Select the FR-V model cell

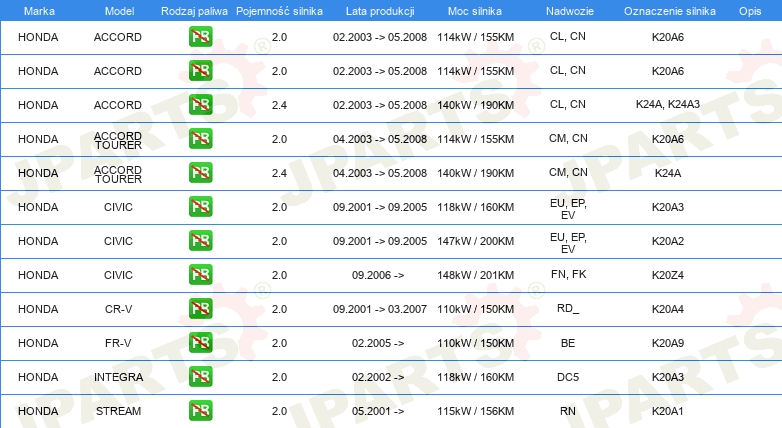[118, 343]
